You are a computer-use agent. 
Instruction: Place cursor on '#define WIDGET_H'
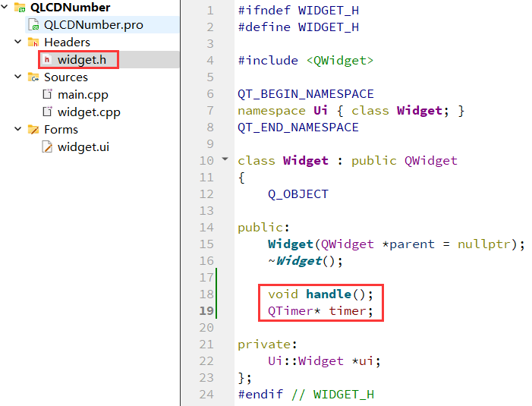pyautogui.click(x=298, y=27)
